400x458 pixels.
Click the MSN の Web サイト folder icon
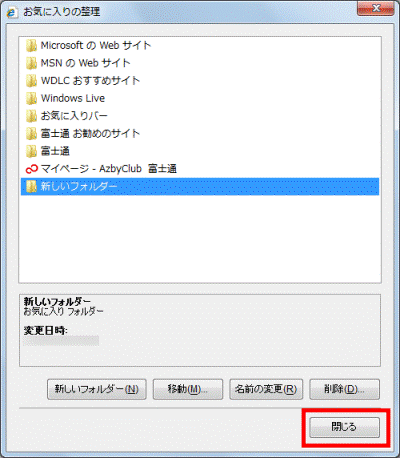(31, 63)
